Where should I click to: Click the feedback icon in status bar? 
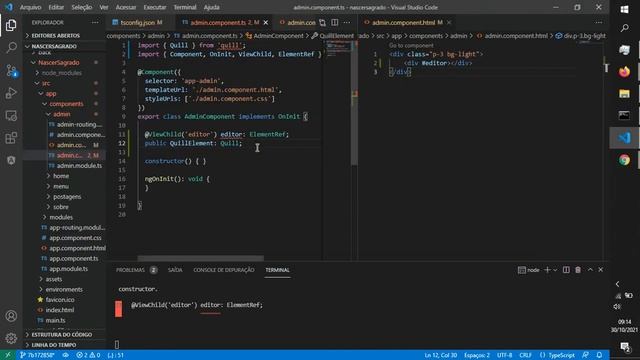coord(585,355)
